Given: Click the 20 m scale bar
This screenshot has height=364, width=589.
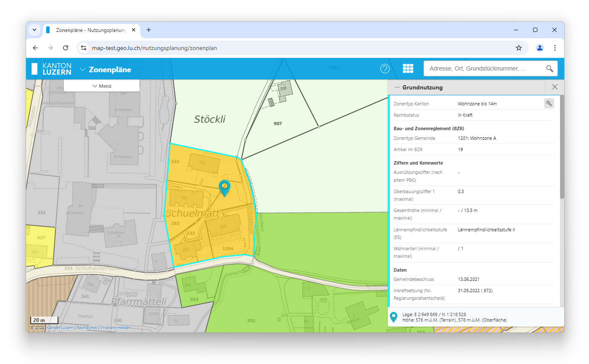Looking at the screenshot, I should coord(44,320).
